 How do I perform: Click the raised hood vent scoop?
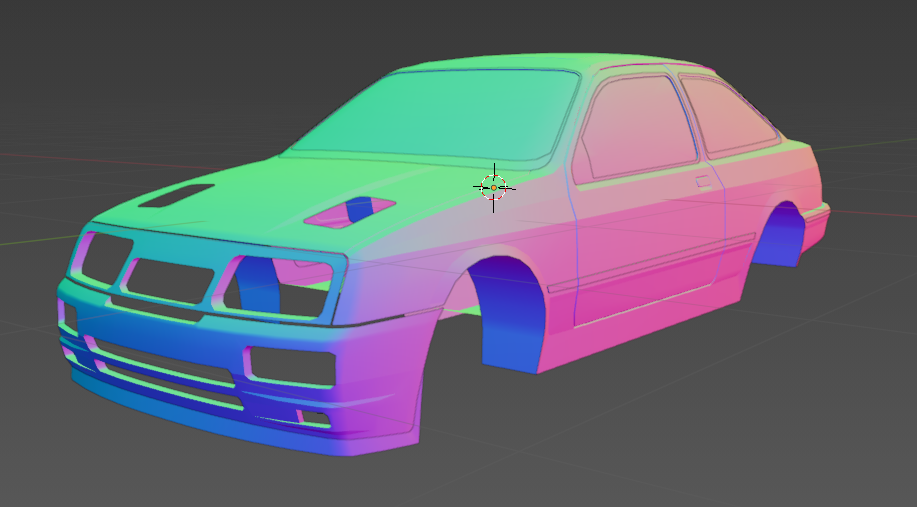[350, 212]
